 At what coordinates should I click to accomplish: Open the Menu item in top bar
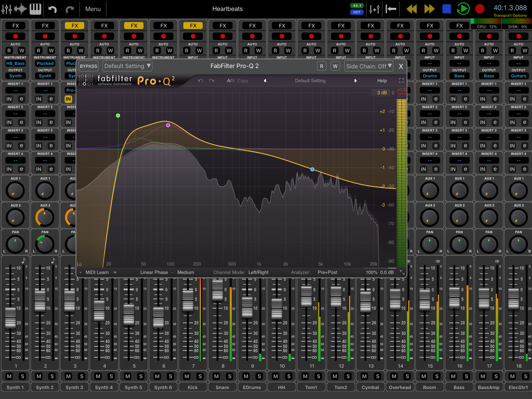(x=93, y=9)
